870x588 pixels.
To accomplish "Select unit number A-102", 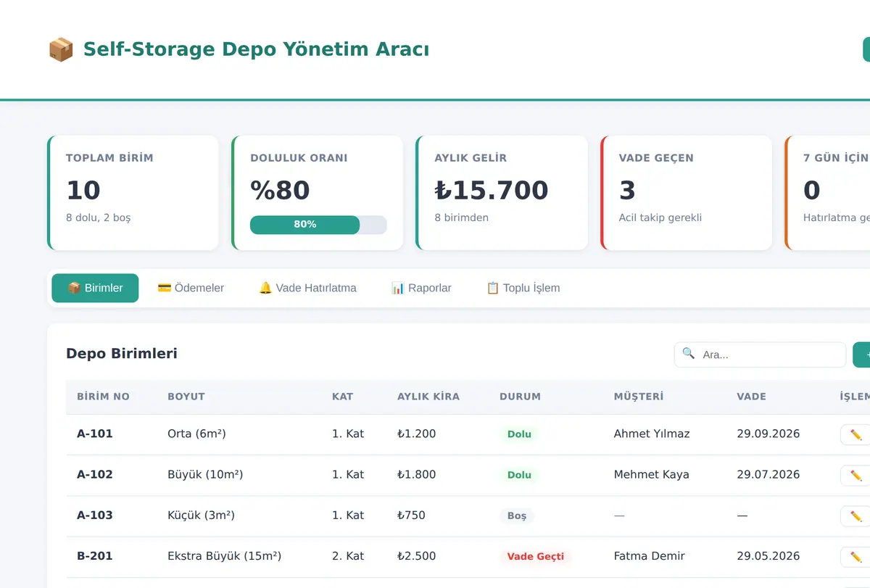I will pos(95,474).
